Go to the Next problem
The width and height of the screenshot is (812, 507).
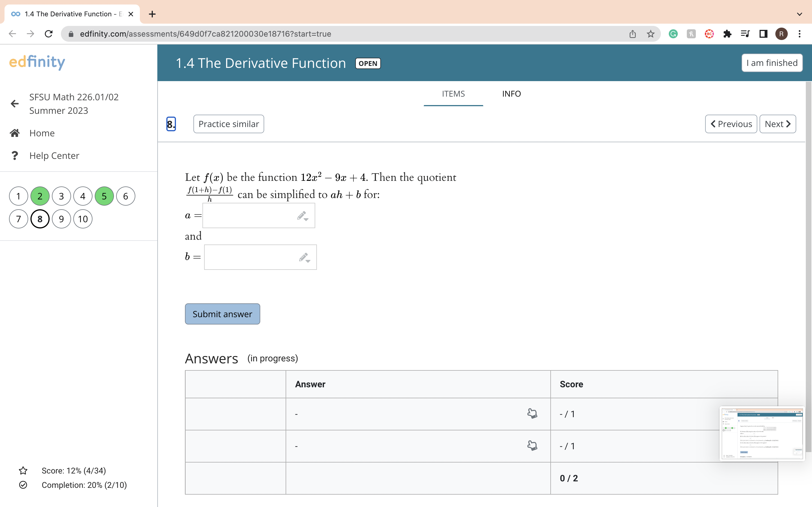point(777,124)
